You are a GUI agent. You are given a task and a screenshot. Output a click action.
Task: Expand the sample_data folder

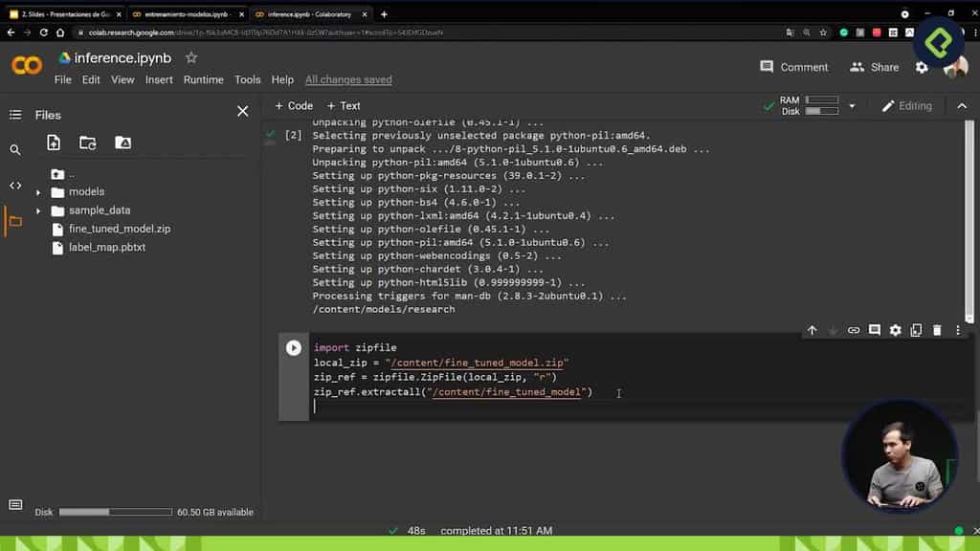(37, 209)
